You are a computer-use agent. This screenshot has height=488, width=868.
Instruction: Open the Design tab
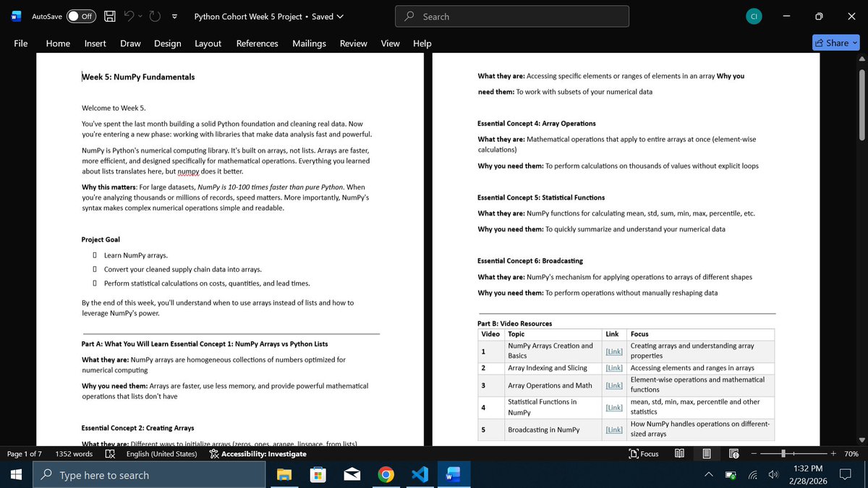click(167, 43)
